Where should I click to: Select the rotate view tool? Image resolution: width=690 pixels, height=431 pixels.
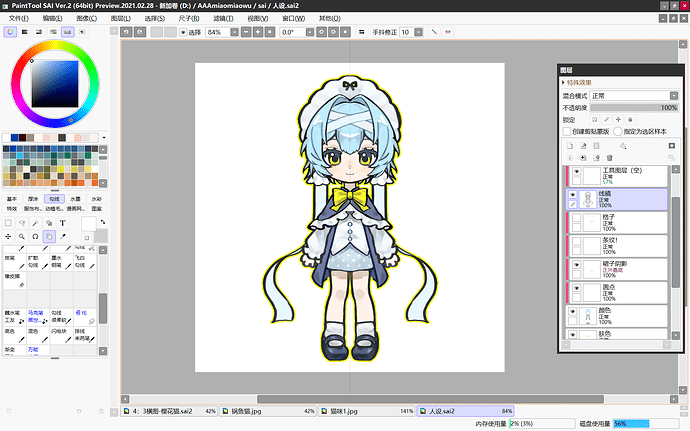[35, 237]
